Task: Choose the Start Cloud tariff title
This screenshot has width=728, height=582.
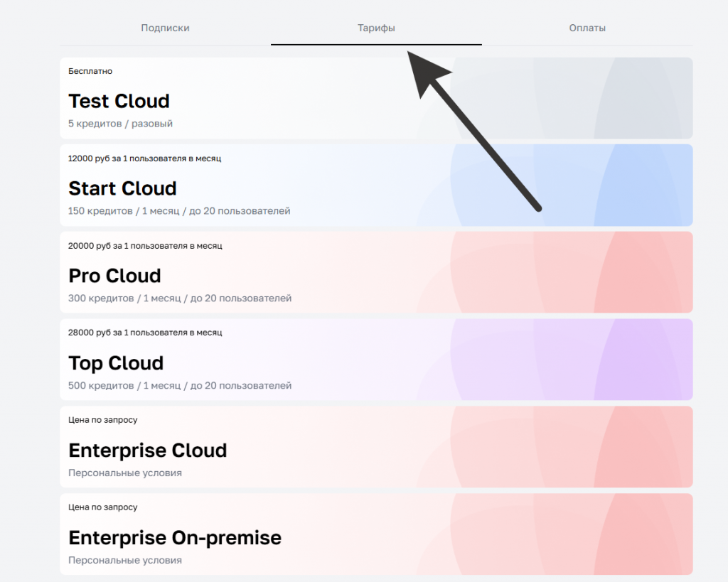Action: tap(122, 188)
